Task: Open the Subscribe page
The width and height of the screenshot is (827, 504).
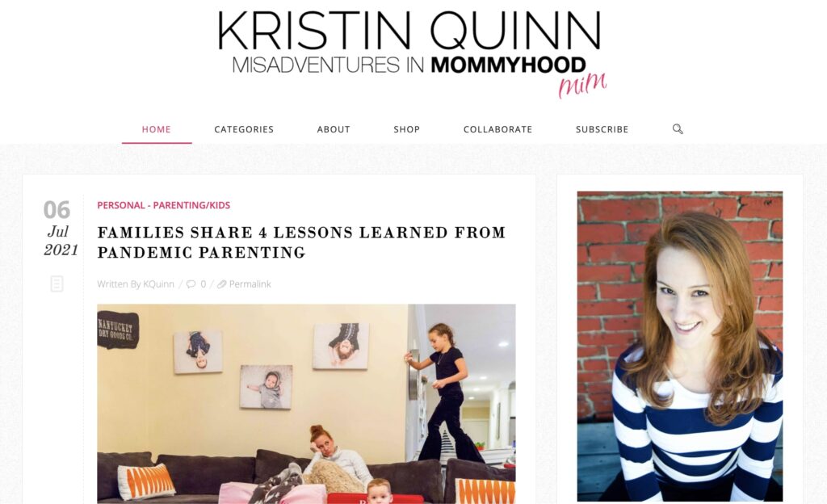Action: (602, 129)
